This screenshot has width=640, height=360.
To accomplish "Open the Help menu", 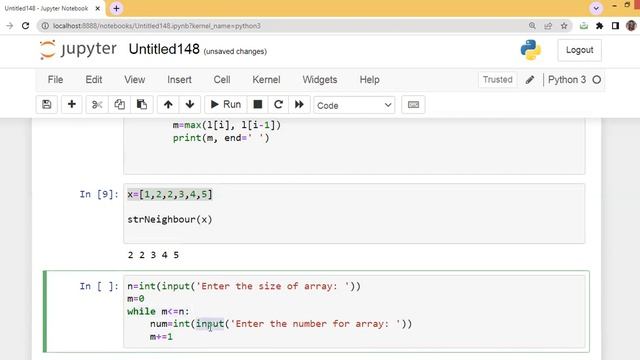I will pos(369,80).
